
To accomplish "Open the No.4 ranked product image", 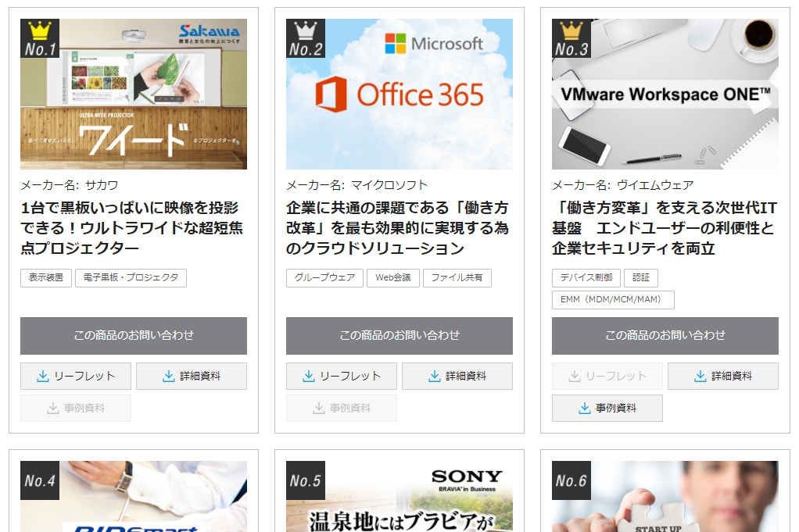I will coord(134,496).
